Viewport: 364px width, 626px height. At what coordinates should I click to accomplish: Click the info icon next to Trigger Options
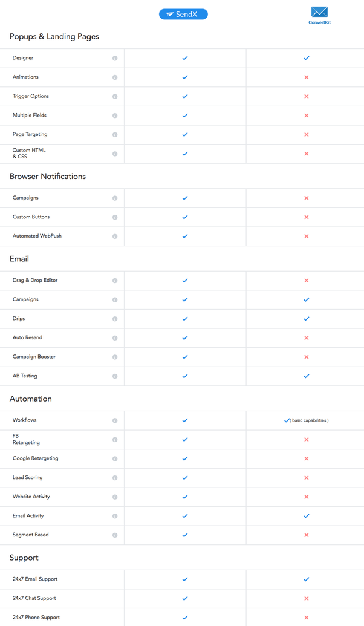pos(114,96)
